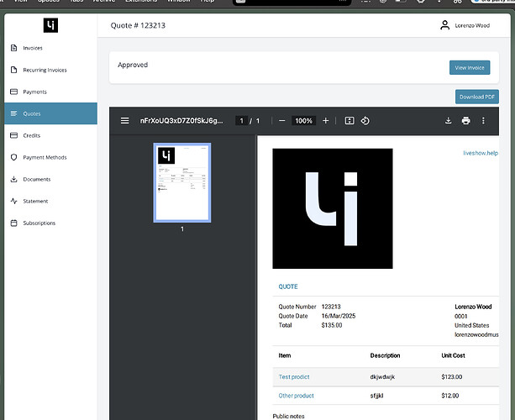Screen dimensions: 515x420
Task: Click the quote date 16/Mar/2025
Action: pos(339,316)
